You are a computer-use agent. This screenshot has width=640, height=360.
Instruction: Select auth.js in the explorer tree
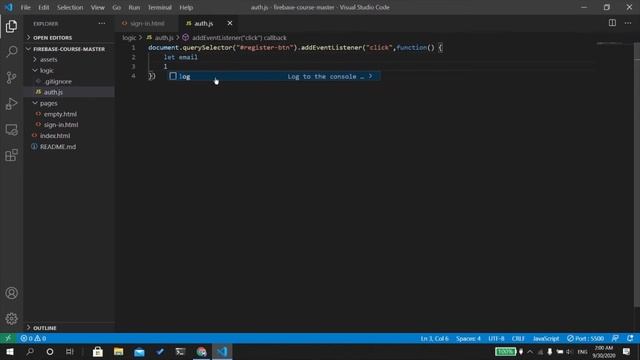click(69, 92)
